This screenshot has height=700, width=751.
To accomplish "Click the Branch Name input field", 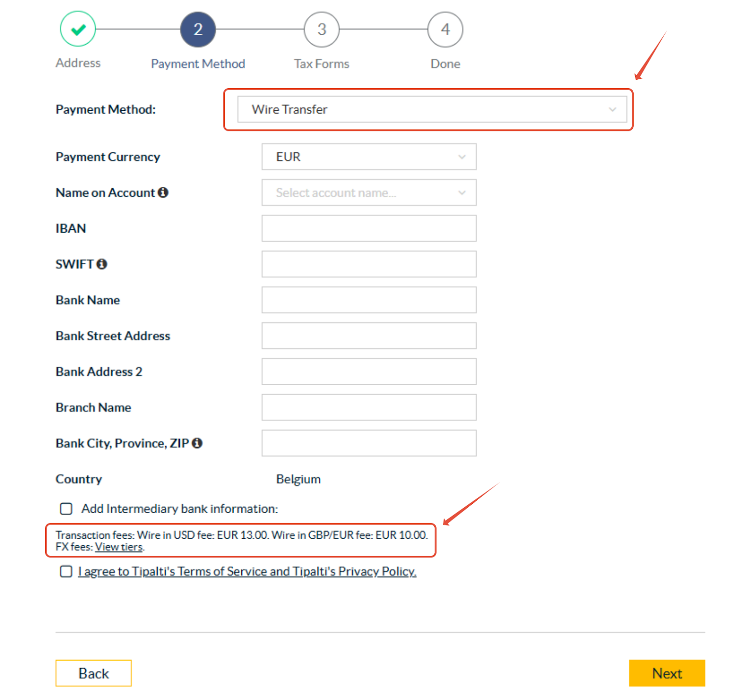I will tap(369, 407).
